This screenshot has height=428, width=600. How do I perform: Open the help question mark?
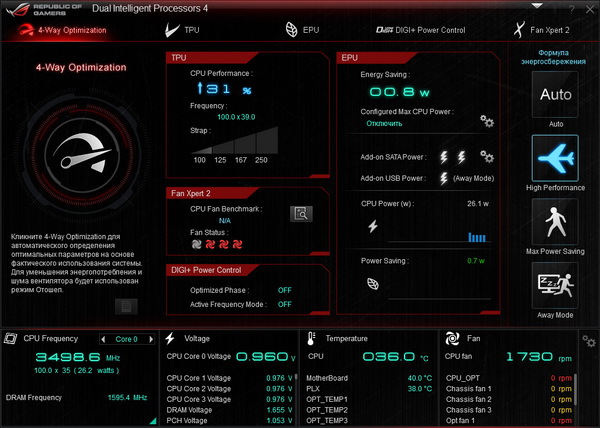click(571, 9)
